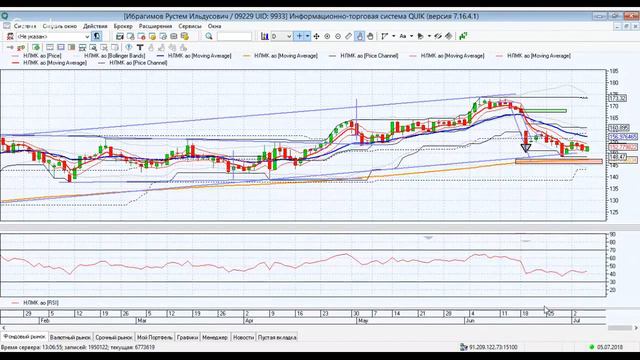Click the layers stack icon
Image resolution: width=640 pixels, height=360 pixels.
click(x=449, y=36)
